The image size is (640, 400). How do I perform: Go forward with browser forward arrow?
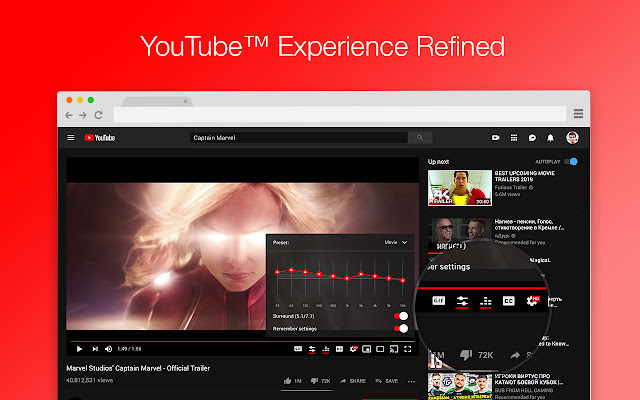[x=83, y=115]
